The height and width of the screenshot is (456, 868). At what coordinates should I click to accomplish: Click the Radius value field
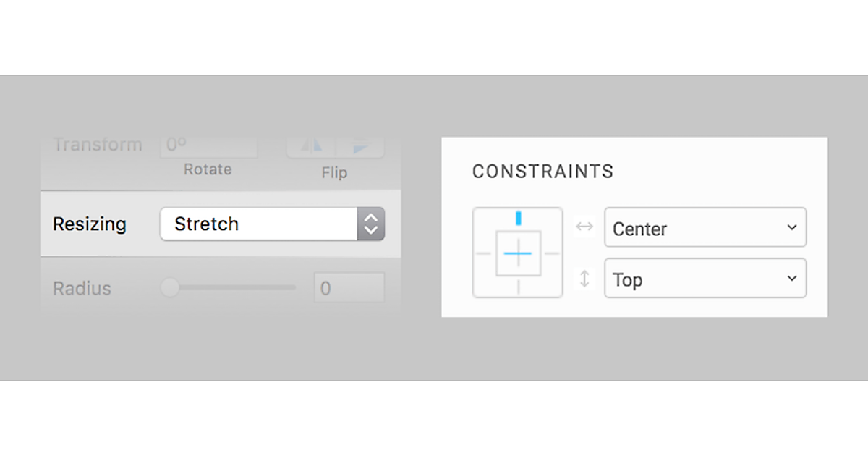[x=349, y=288]
